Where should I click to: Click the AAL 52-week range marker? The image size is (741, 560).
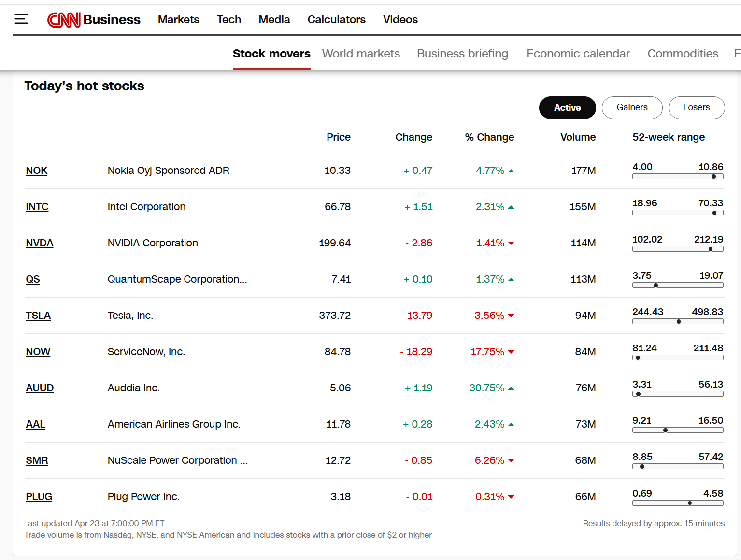click(665, 431)
